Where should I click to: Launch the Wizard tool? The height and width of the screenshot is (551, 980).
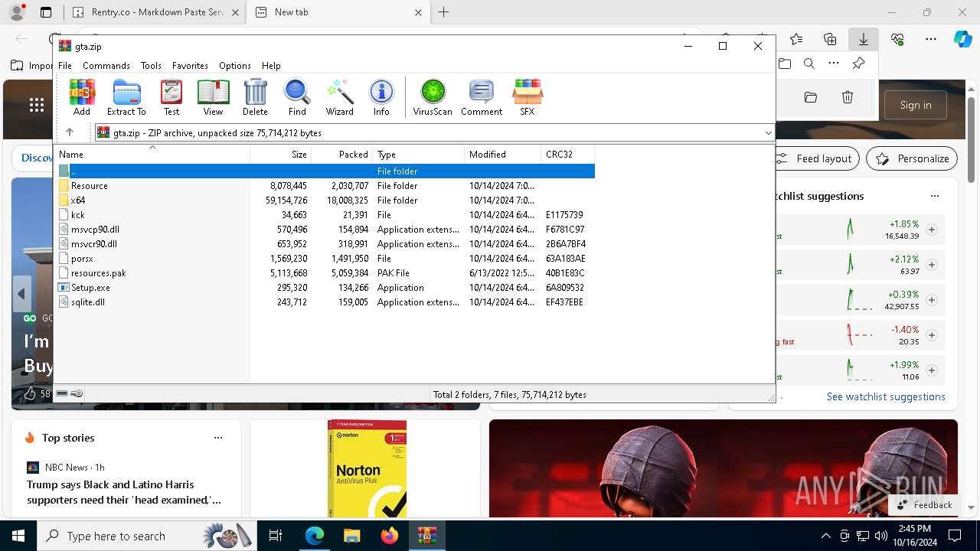coord(339,97)
